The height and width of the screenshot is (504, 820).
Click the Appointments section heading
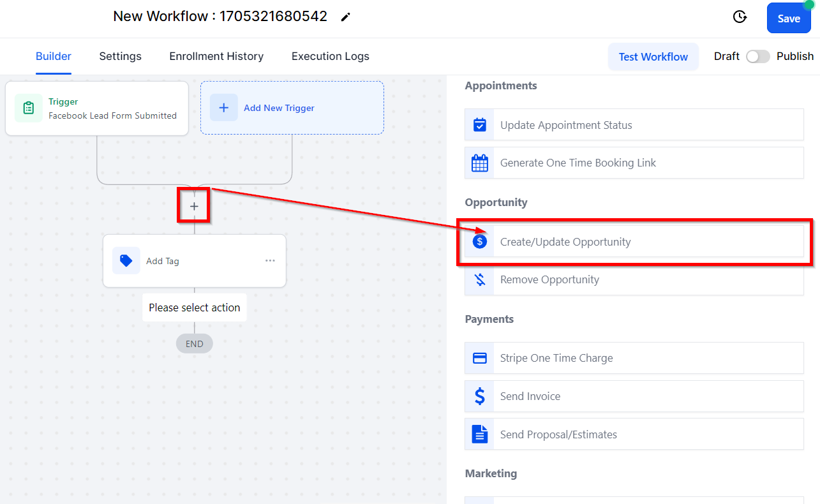tap(501, 85)
